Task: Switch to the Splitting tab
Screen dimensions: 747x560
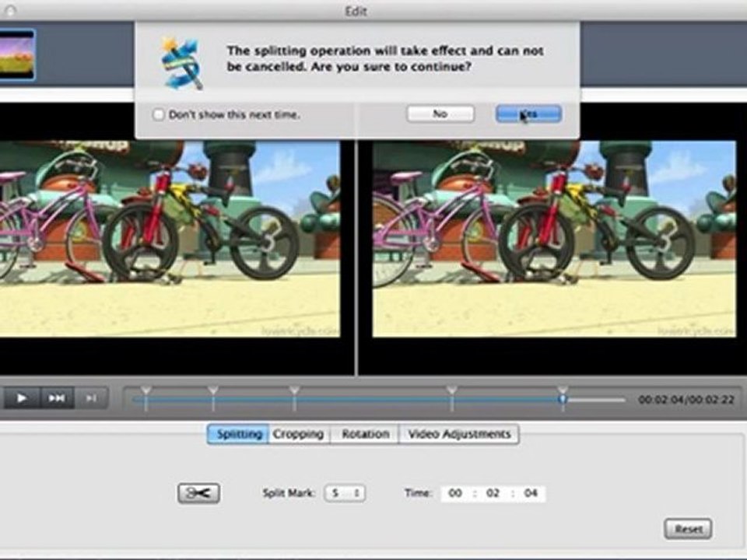Action: [x=239, y=434]
